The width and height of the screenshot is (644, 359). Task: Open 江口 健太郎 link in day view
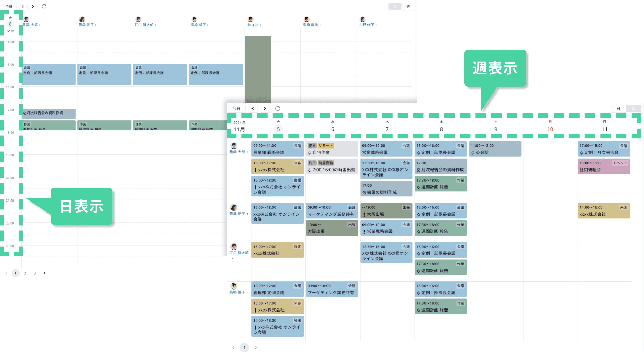tap(146, 25)
